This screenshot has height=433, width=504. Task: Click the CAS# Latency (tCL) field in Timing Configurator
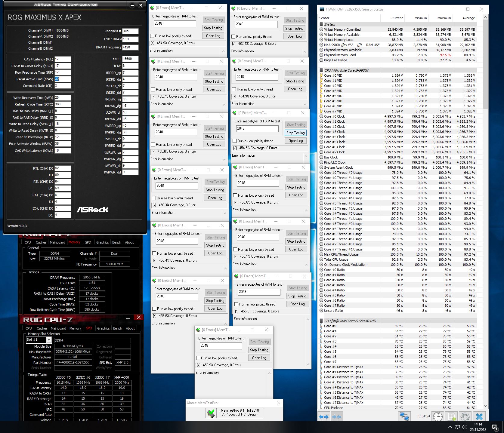click(63, 59)
